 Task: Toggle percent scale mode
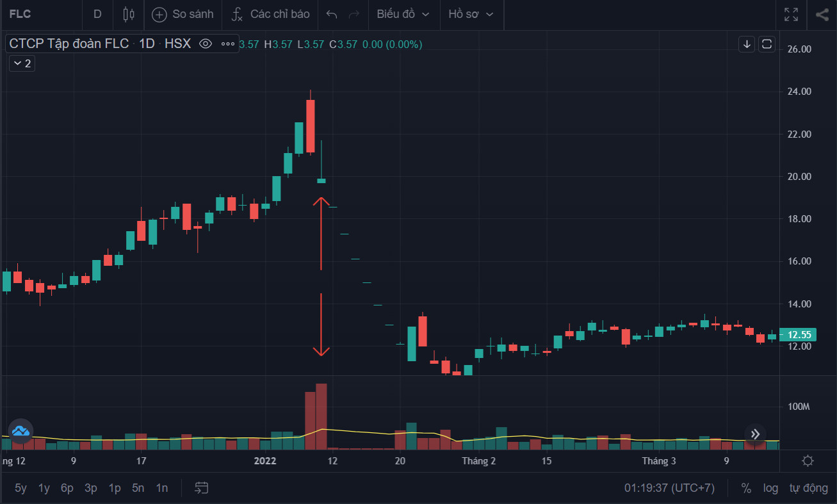pyautogui.click(x=746, y=488)
